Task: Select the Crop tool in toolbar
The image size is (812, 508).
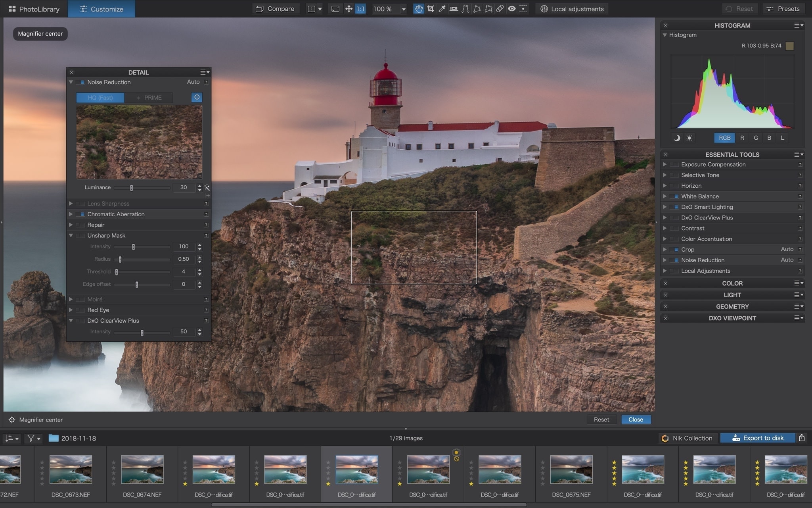Action: click(x=431, y=9)
